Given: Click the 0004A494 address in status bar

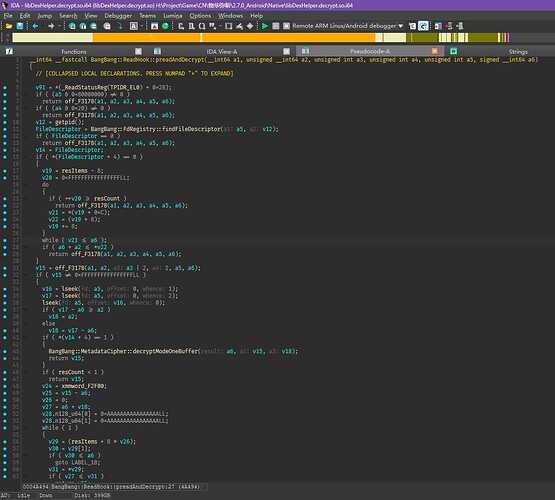Looking at the screenshot, I should tap(35, 487).
